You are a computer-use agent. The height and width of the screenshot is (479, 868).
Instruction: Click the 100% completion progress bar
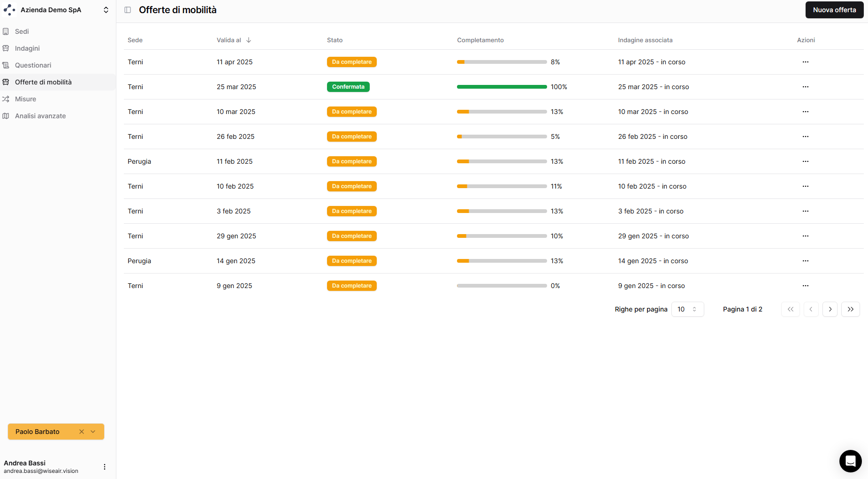pos(502,87)
